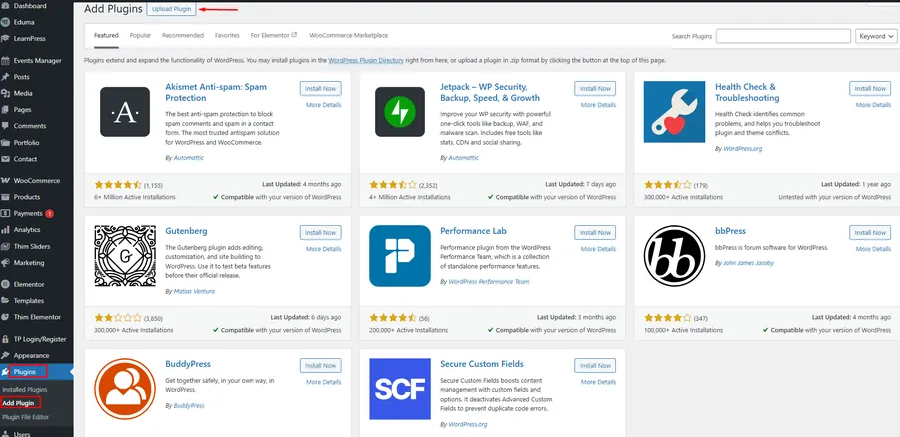Open More Details for Jetpack

(598, 104)
